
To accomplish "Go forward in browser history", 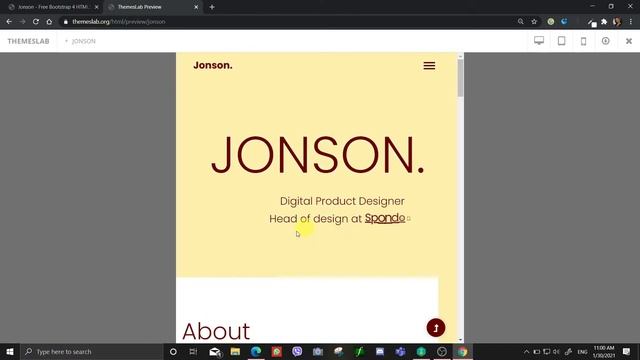I will 22,22.
